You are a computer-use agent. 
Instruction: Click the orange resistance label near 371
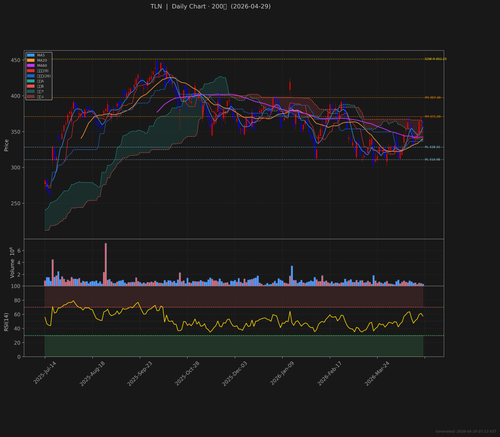[433, 117]
